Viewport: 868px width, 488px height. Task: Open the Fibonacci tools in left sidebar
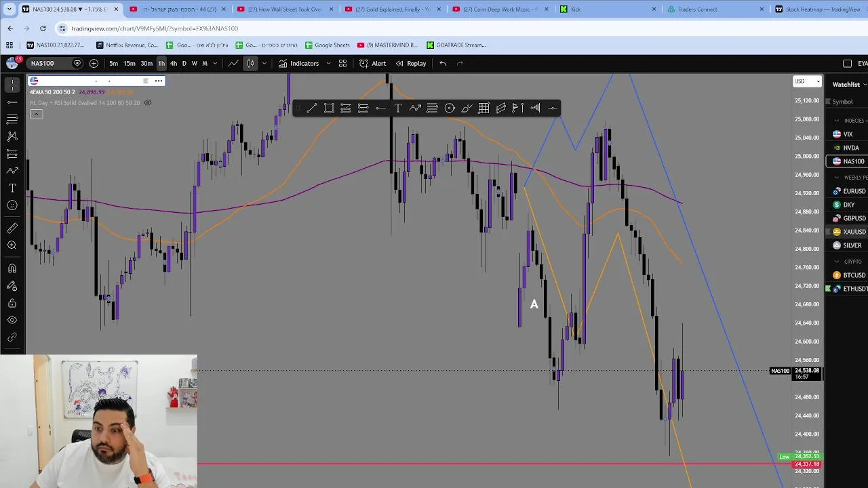click(x=12, y=119)
